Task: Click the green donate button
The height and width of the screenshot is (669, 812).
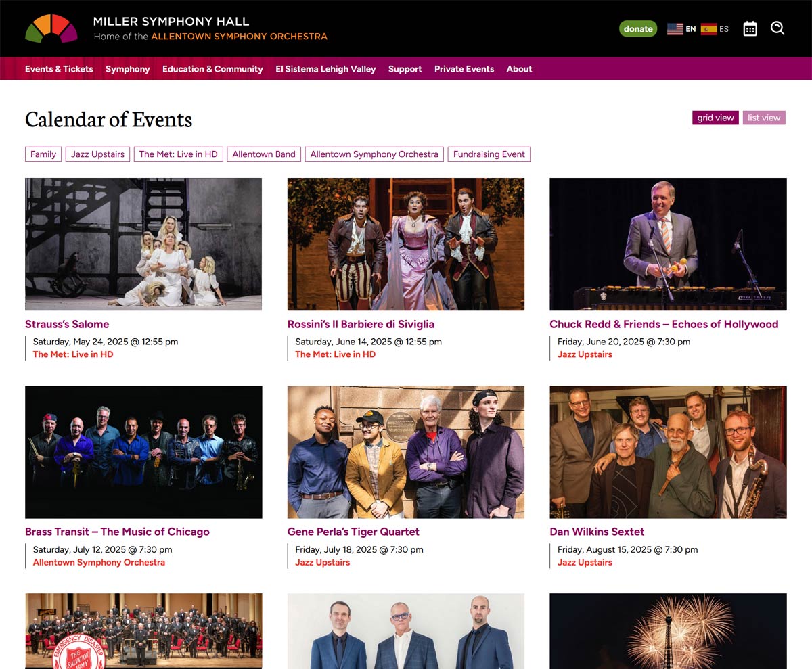Action: click(x=638, y=29)
